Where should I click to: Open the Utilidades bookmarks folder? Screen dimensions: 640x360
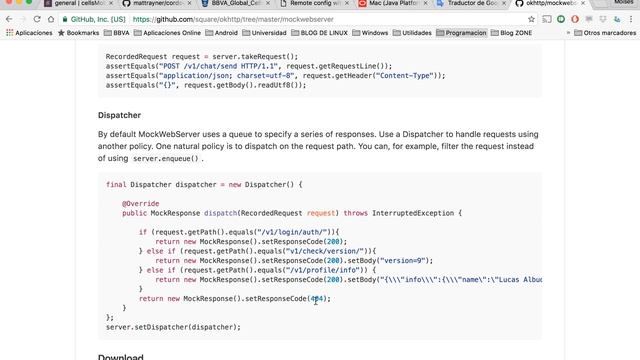[412, 33]
